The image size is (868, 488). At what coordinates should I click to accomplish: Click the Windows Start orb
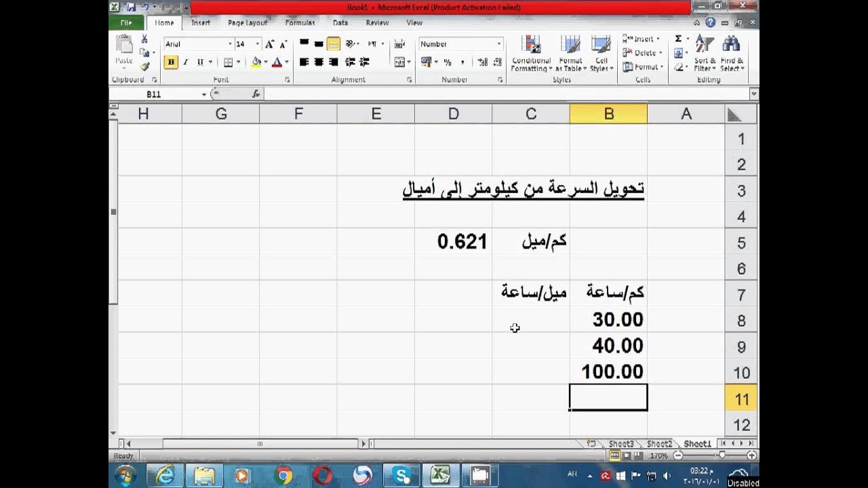click(x=125, y=476)
